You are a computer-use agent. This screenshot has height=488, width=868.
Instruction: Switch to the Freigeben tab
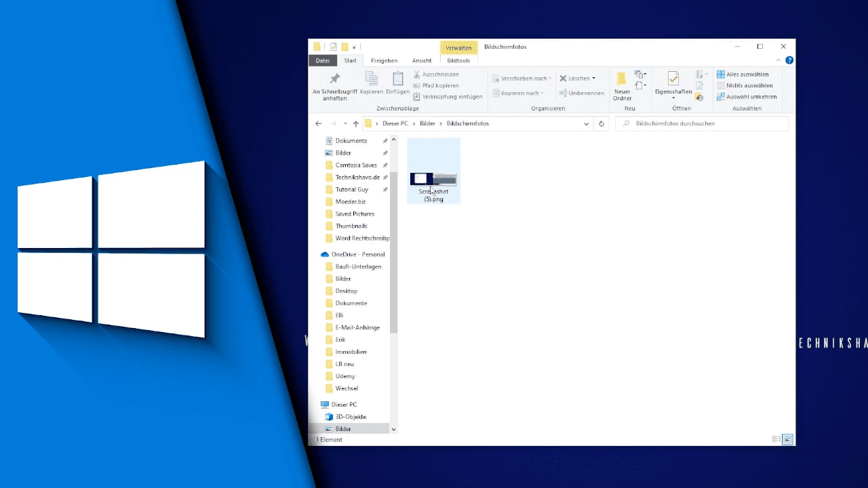pos(384,60)
